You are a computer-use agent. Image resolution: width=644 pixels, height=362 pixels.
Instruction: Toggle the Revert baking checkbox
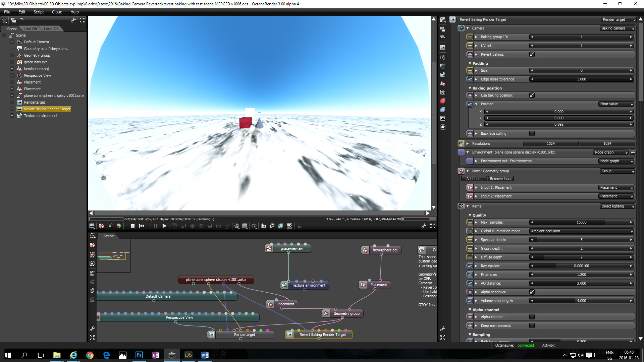532,54
